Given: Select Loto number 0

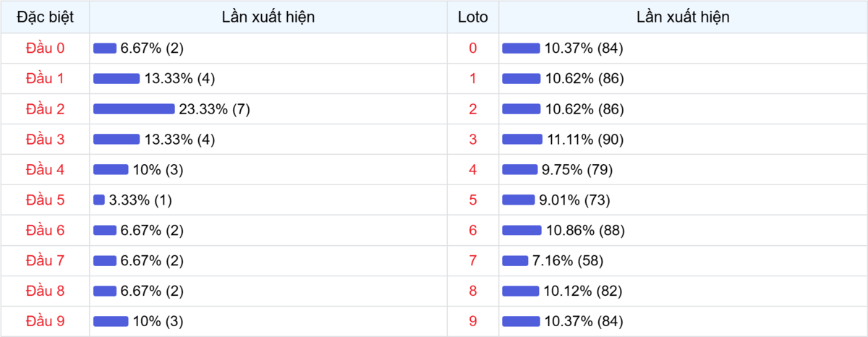Looking at the screenshot, I should pos(473,48).
